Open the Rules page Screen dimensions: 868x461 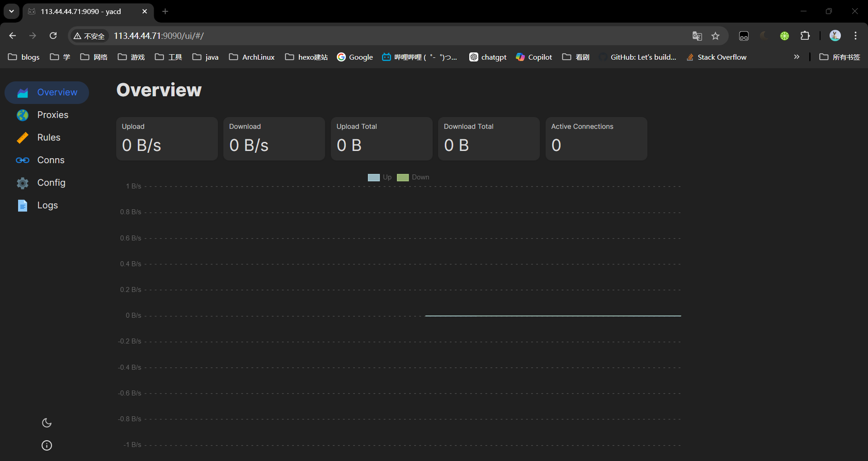click(47, 137)
